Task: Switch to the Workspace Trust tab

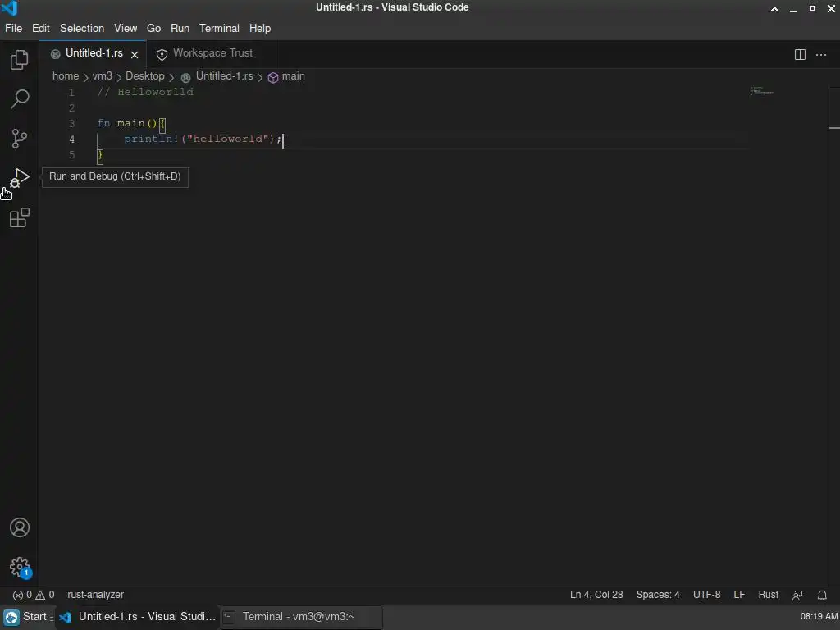Action: coord(212,53)
